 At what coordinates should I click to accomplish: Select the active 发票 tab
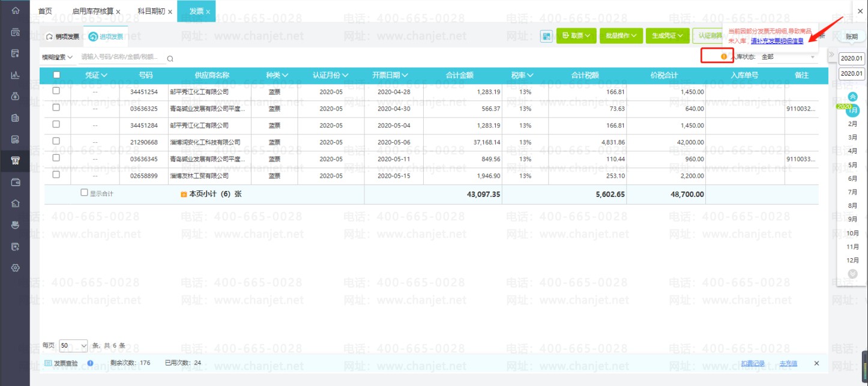tap(196, 11)
